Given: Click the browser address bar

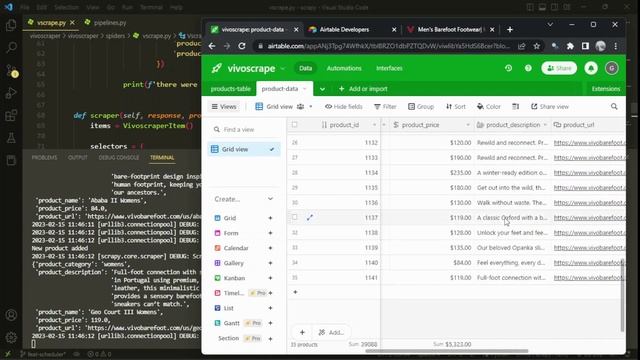Looking at the screenshot, I should tap(389, 46).
